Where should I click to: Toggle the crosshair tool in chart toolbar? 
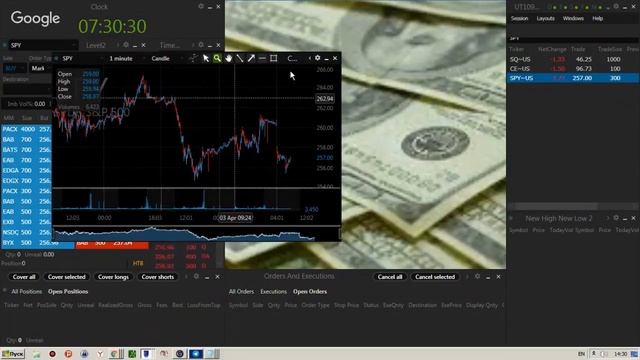(193, 58)
